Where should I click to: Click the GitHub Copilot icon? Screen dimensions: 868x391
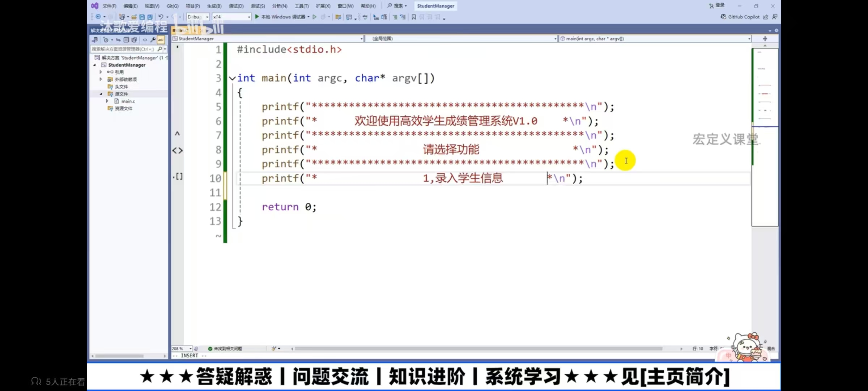tap(723, 17)
